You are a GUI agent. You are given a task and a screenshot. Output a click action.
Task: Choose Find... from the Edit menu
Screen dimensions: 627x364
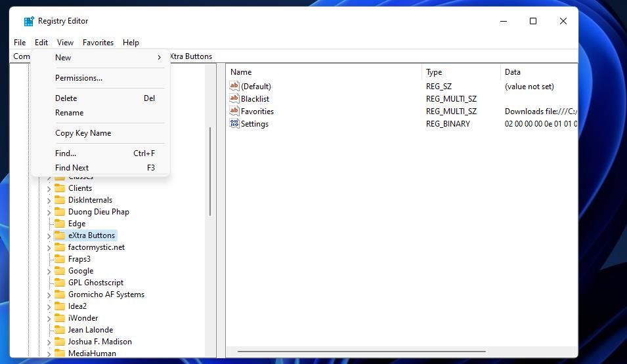[100, 153]
